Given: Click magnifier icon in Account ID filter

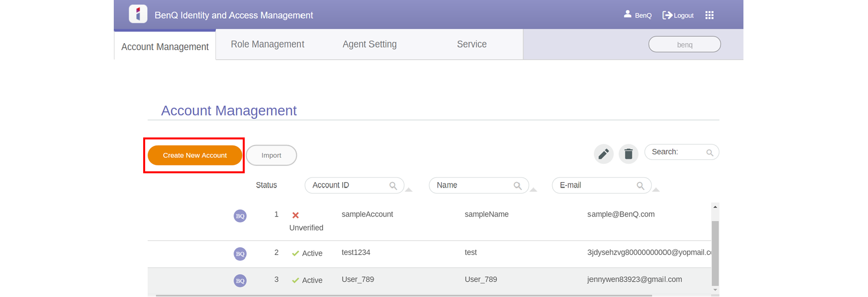Looking at the screenshot, I should 393,186.
